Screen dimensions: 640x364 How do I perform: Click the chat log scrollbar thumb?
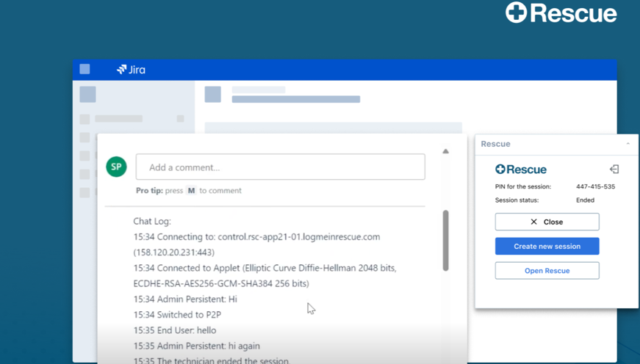point(446,241)
